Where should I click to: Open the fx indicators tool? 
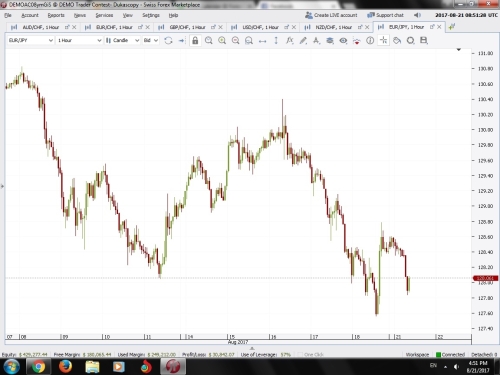[x=289, y=41]
